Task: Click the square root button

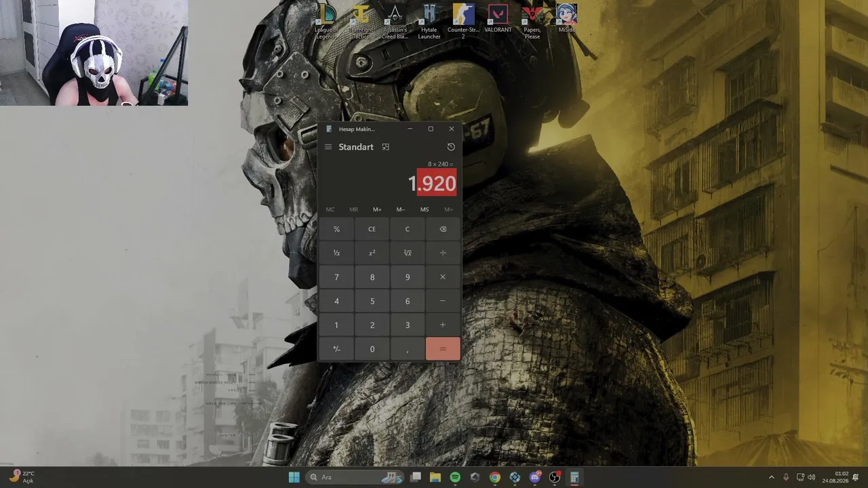Action: click(x=408, y=253)
